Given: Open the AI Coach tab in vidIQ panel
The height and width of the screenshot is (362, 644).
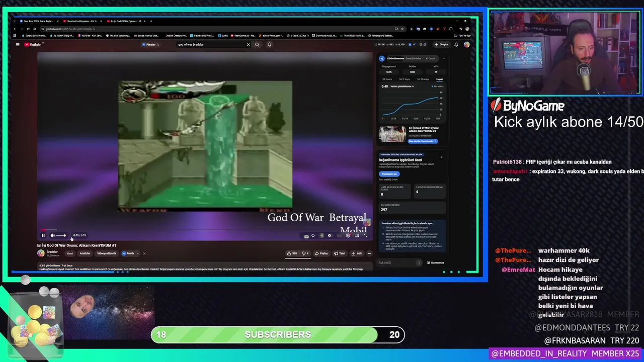Looking at the screenshot, I should 430,58.
